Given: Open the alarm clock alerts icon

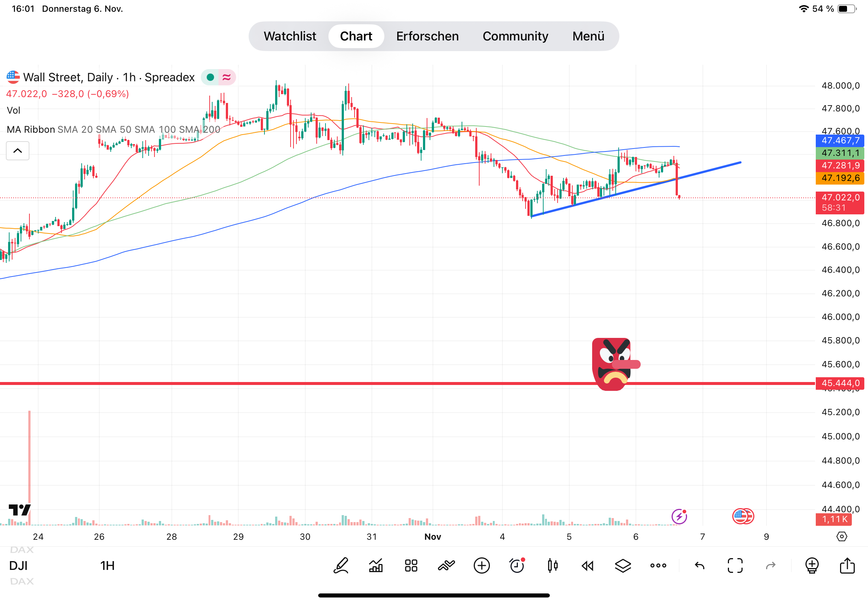Looking at the screenshot, I should coord(517,565).
